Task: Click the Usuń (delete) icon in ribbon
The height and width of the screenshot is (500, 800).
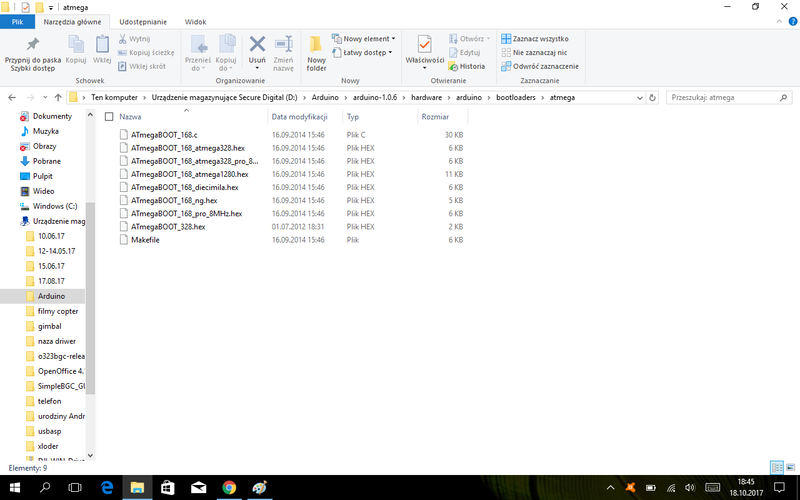Action: pos(257,48)
